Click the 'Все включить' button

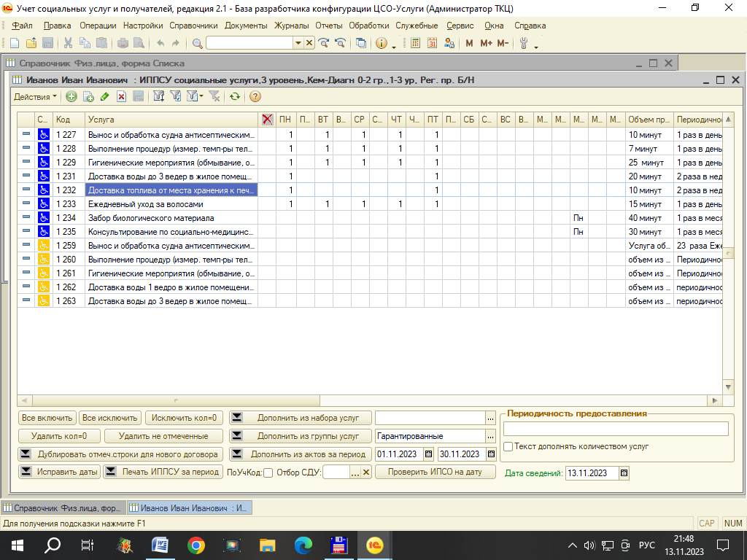tap(47, 418)
